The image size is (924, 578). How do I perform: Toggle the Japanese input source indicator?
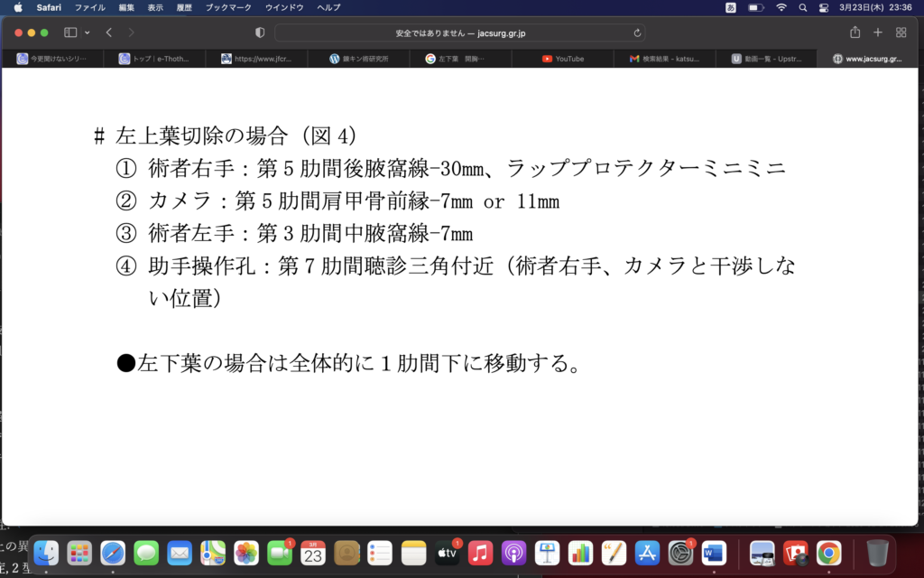coord(730,7)
